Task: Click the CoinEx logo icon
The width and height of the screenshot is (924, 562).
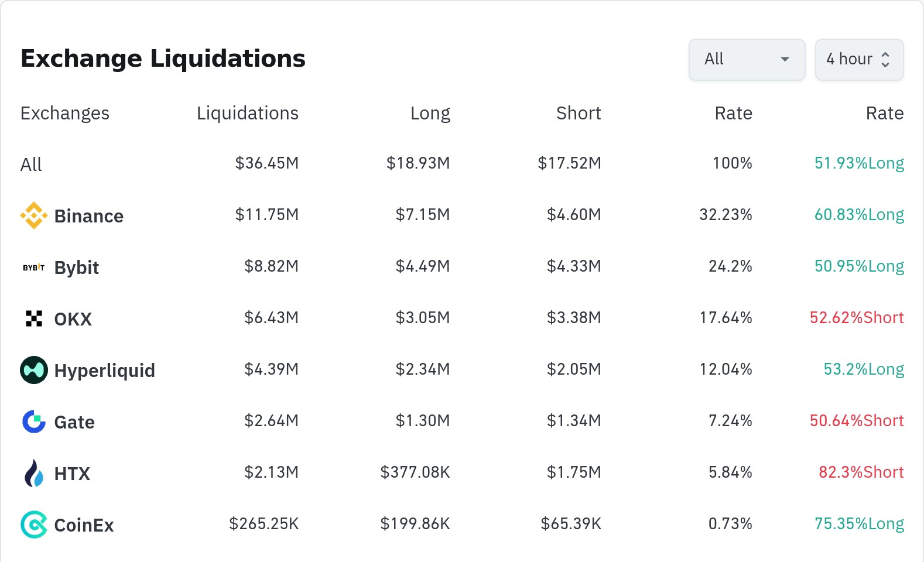Action: 33,525
